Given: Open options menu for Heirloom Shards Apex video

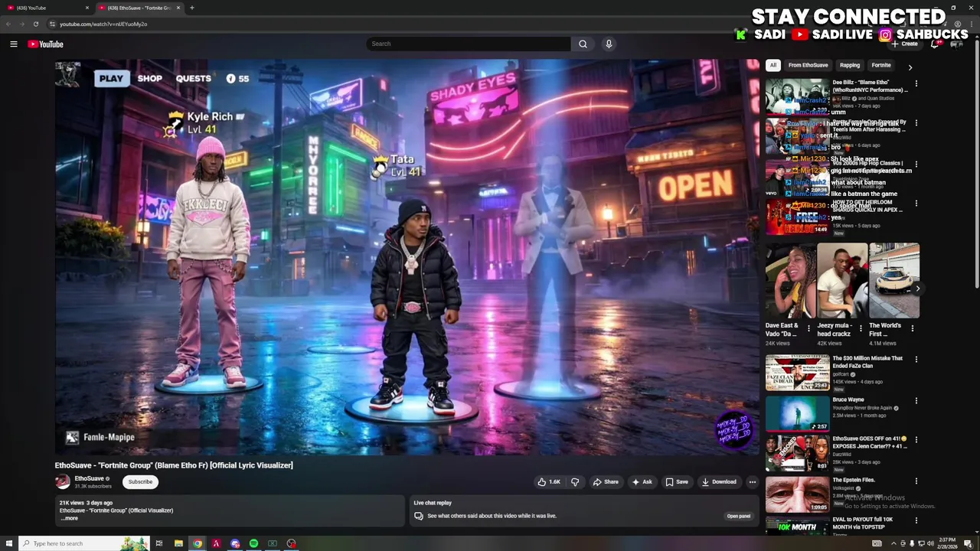Looking at the screenshot, I should tap(916, 204).
